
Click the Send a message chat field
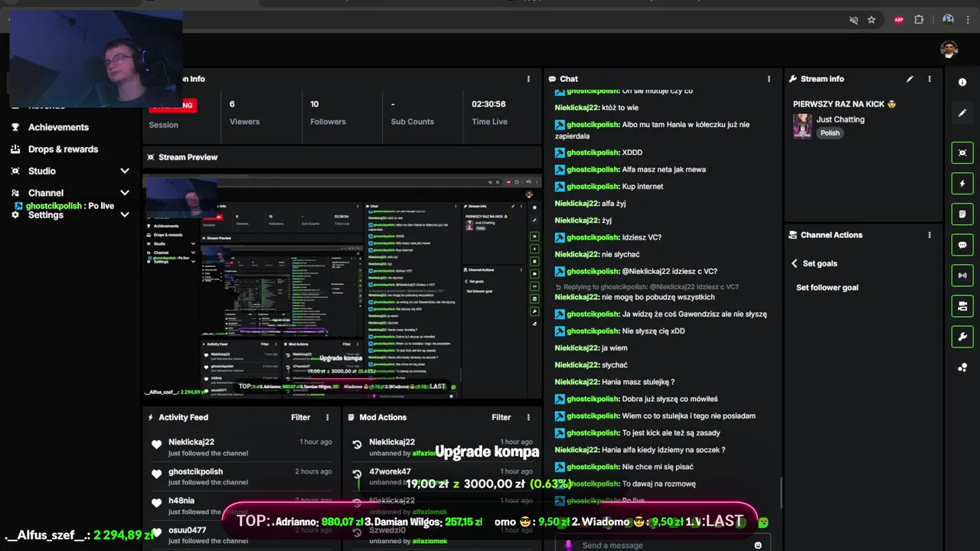coord(662,545)
